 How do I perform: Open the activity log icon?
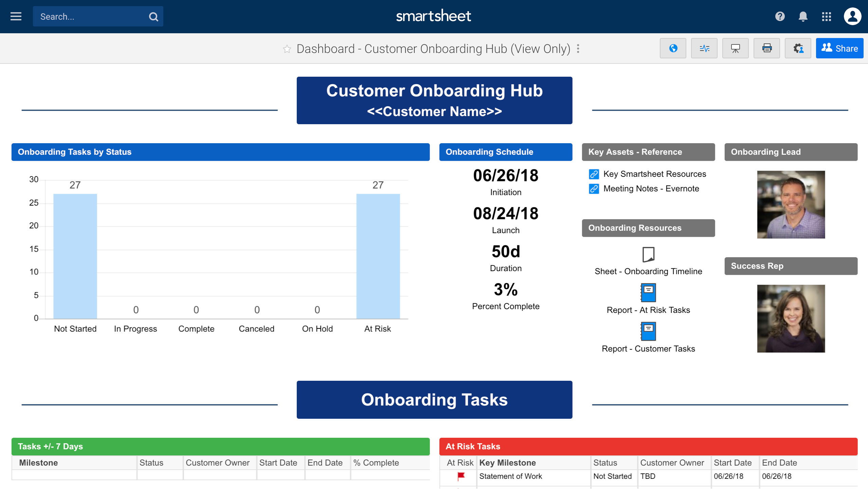click(x=704, y=49)
